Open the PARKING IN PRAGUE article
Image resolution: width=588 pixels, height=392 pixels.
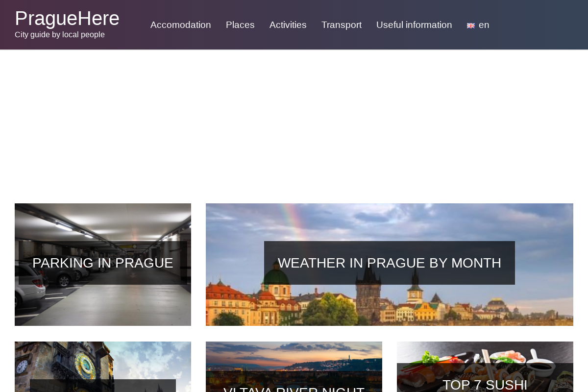102,263
